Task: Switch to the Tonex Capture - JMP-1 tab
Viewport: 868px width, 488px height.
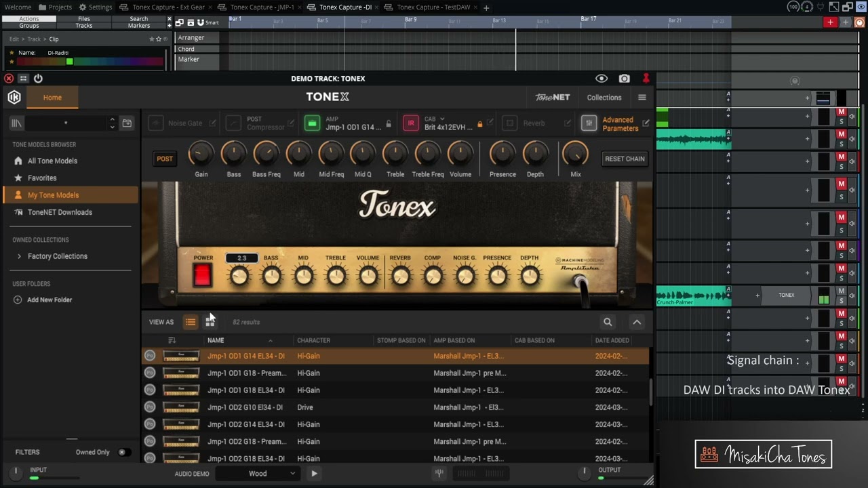Action: [x=262, y=7]
